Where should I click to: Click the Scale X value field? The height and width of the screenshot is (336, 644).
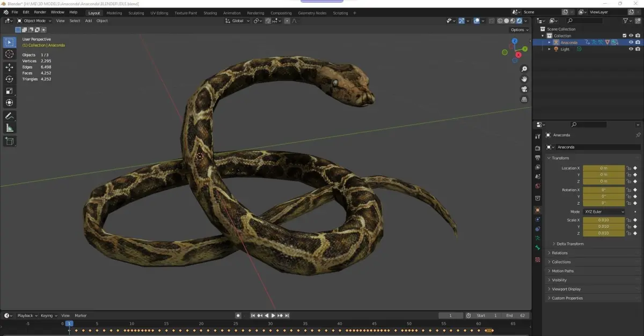point(604,220)
